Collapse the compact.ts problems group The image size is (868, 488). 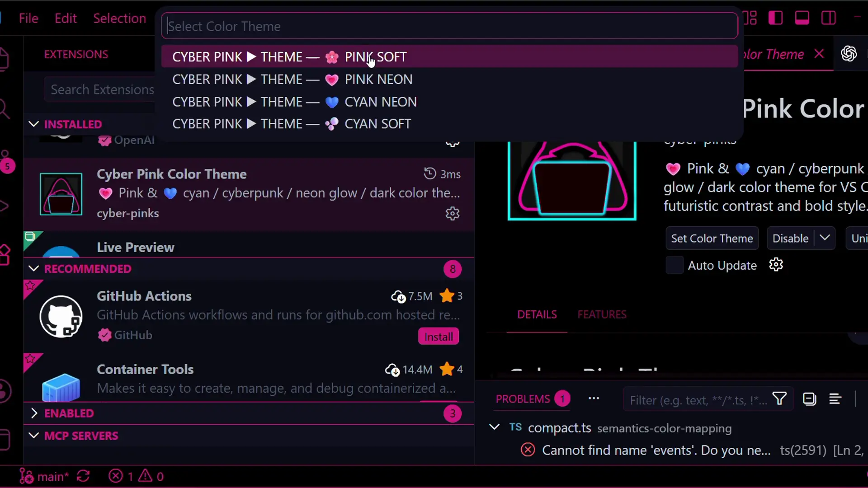point(494,427)
